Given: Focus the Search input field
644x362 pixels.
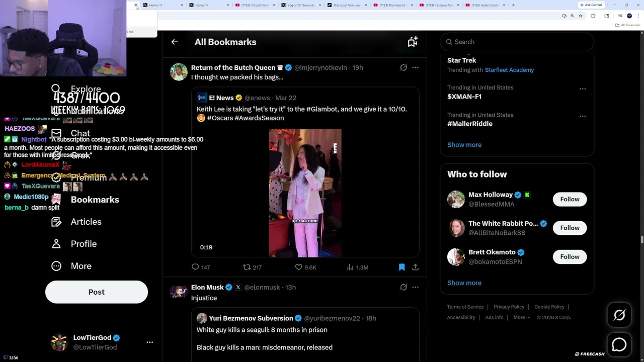Looking at the screenshot, I should (x=517, y=42).
